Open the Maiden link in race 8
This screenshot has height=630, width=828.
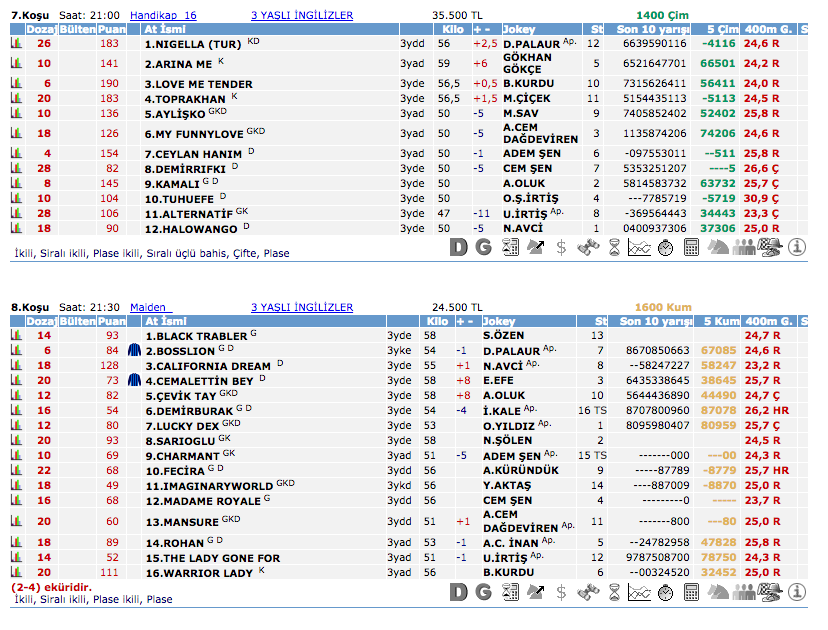coord(151,307)
